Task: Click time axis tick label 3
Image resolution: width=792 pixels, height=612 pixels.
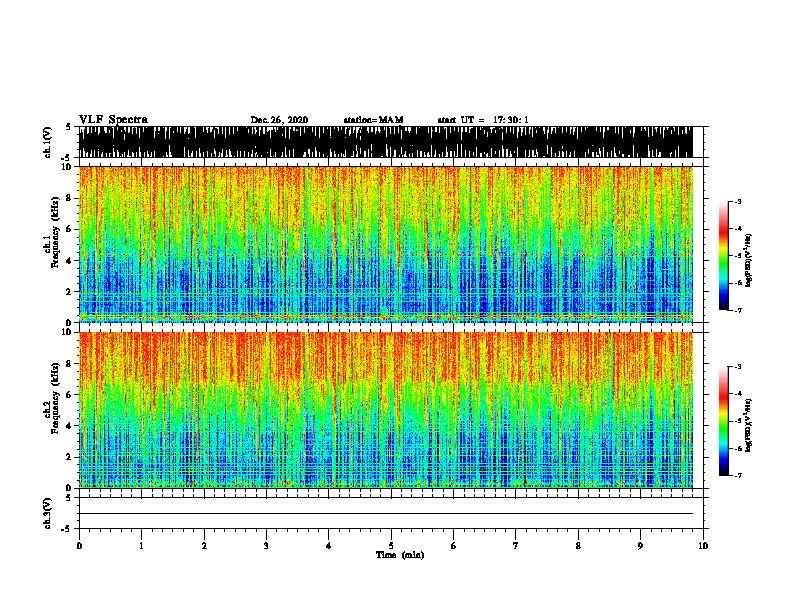Action: 266,546
